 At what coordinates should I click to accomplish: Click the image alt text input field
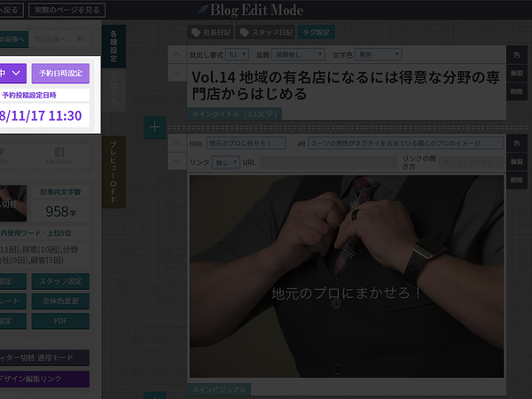click(406, 143)
